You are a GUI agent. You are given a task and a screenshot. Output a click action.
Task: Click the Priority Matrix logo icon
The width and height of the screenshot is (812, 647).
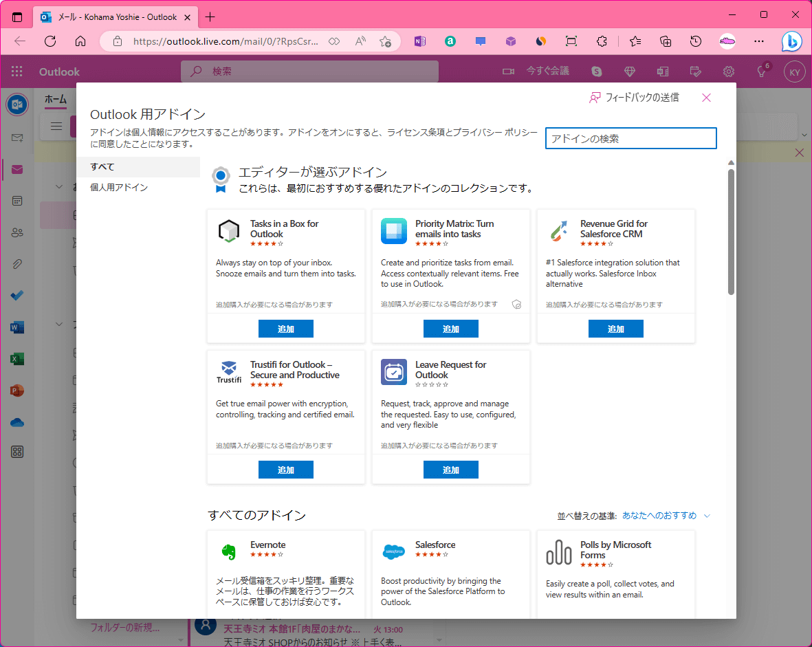pyautogui.click(x=393, y=231)
